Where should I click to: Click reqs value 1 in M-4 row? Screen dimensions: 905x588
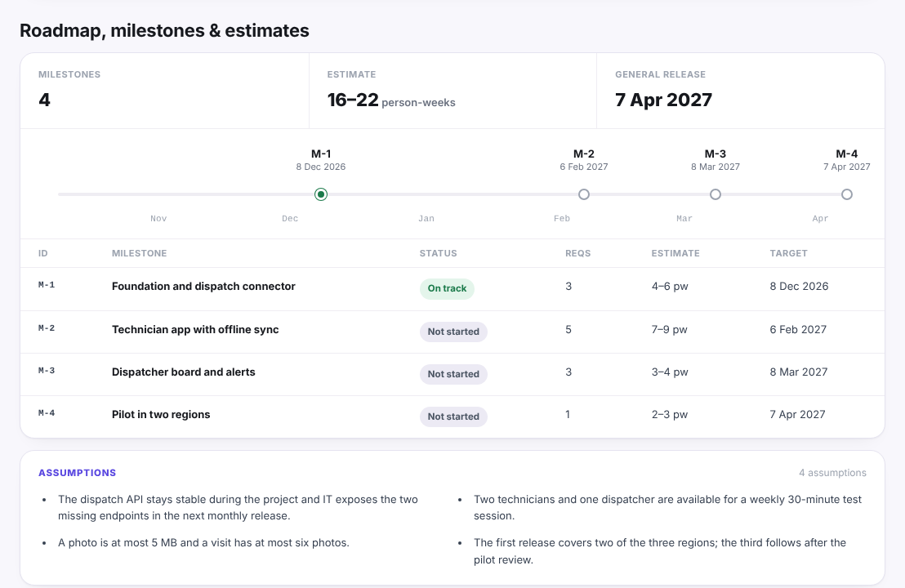pyautogui.click(x=568, y=414)
